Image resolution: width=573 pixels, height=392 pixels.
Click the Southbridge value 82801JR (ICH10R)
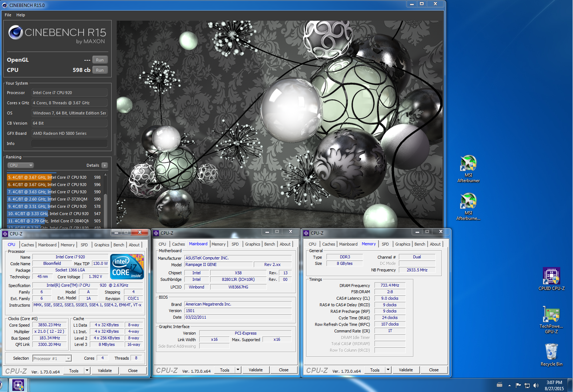tap(239, 279)
